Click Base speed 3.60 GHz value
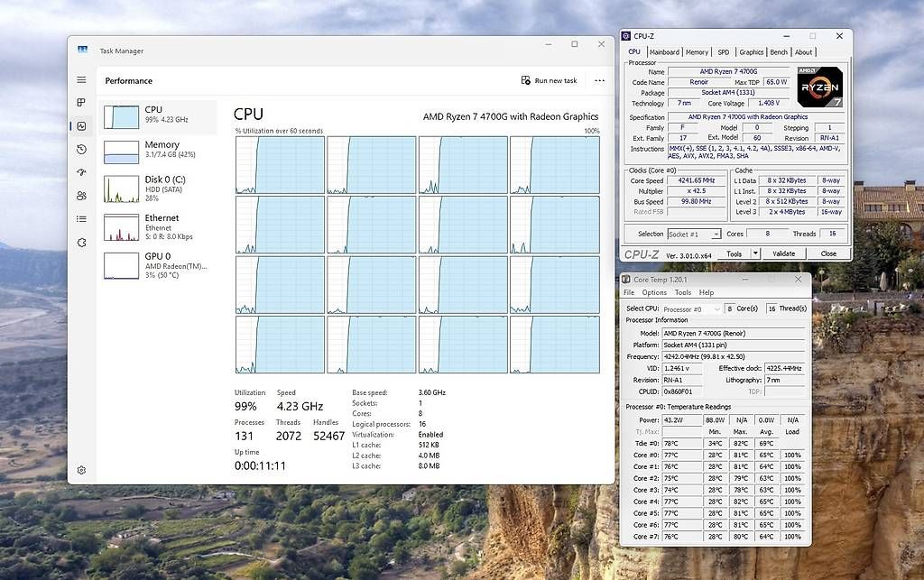Viewport: 924px width, 580px height. pos(432,392)
